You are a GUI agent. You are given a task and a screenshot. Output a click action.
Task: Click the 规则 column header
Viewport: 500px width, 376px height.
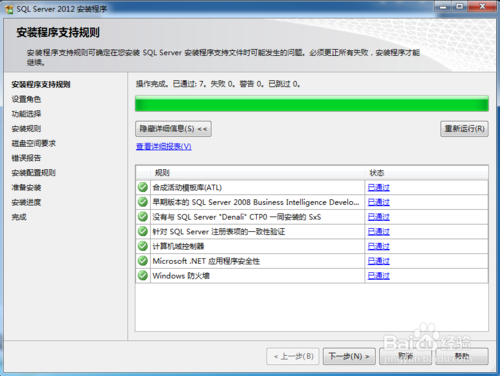pyautogui.click(x=257, y=173)
